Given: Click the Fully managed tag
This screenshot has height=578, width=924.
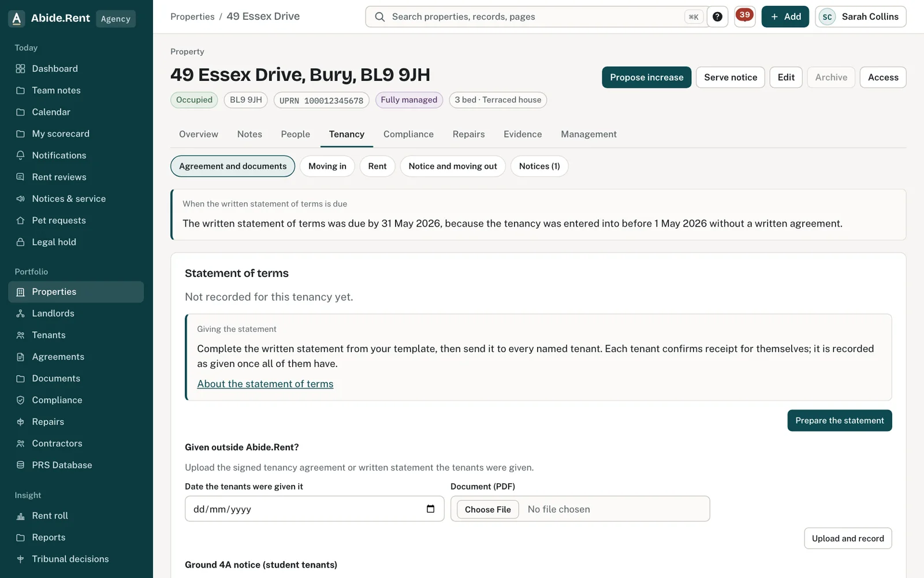Looking at the screenshot, I should pyautogui.click(x=409, y=100).
